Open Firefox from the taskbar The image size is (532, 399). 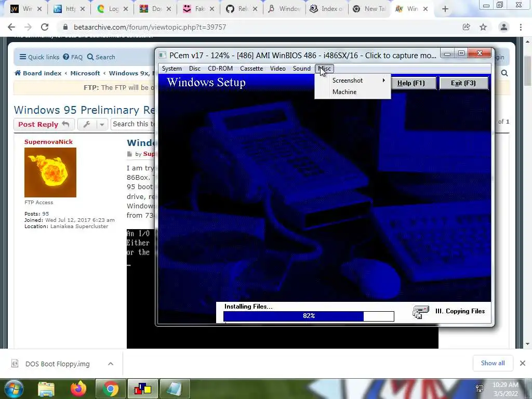pyautogui.click(x=78, y=389)
